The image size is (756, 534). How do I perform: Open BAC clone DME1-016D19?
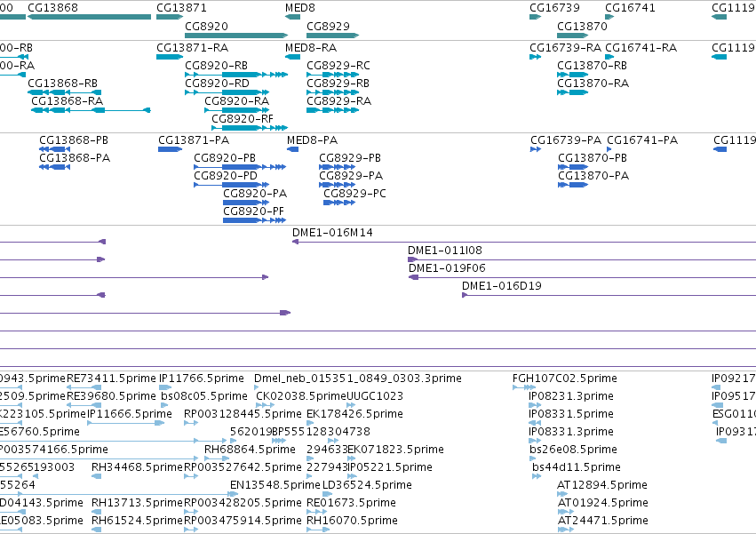pyautogui.click(x=609, y=295)
